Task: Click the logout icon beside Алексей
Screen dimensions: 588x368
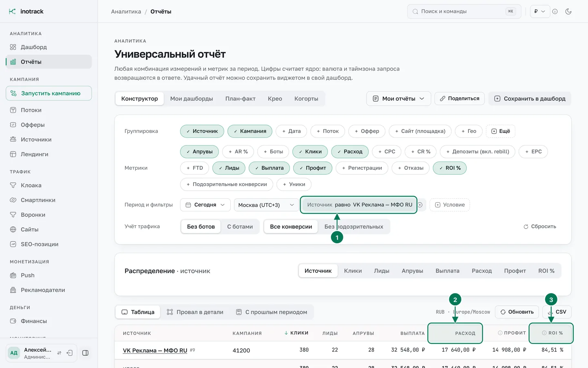Action: [70, 353]
